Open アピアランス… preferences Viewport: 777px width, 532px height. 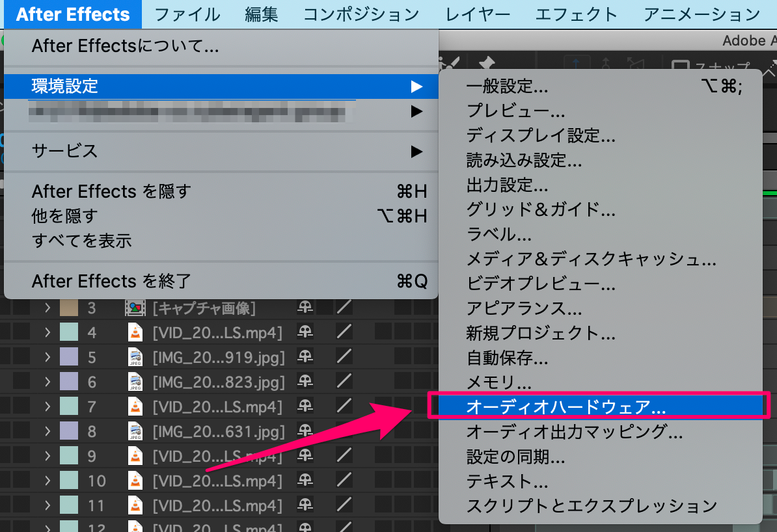pyautogui.click(x=601, y=309)
